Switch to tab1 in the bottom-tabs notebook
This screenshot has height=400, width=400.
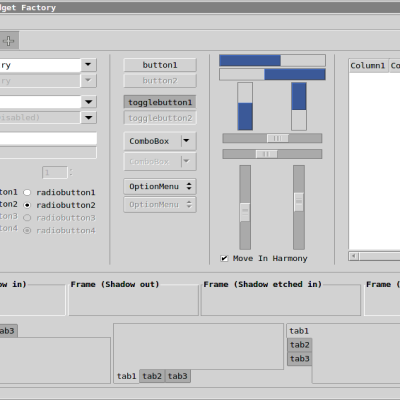pyautogui.click(x=127, y=376)
